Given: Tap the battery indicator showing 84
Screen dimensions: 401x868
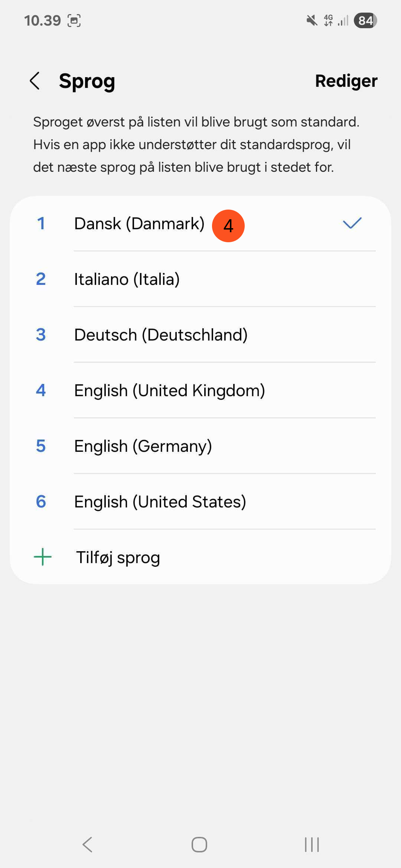Looking at the screenshot, I should pos(365,20).
